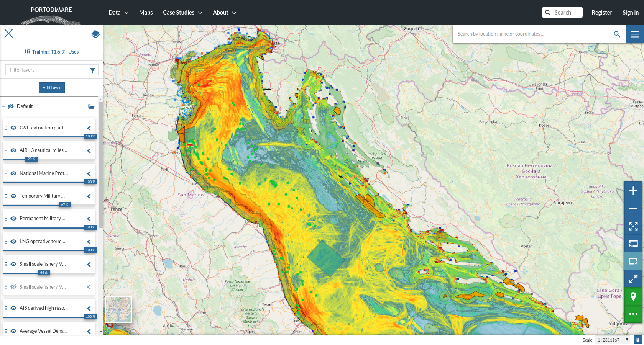Click the zoom to next extent icon

(x=633, y=261)
